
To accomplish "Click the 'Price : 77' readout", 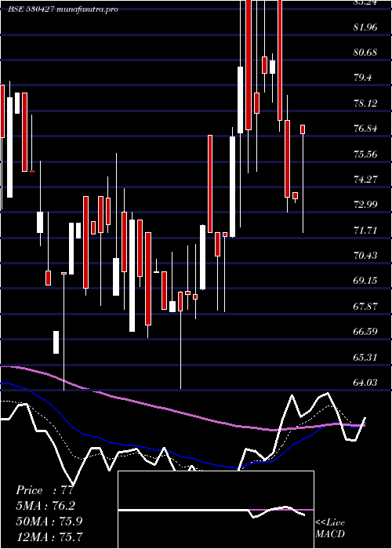I will [x=45, y=490].
